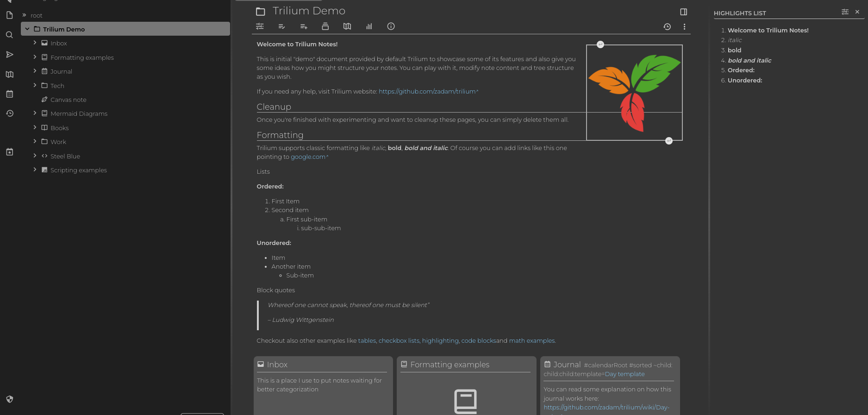Click the Formatting heading in the note
This screenshot has height=415, width=868.
pos(280,135)
